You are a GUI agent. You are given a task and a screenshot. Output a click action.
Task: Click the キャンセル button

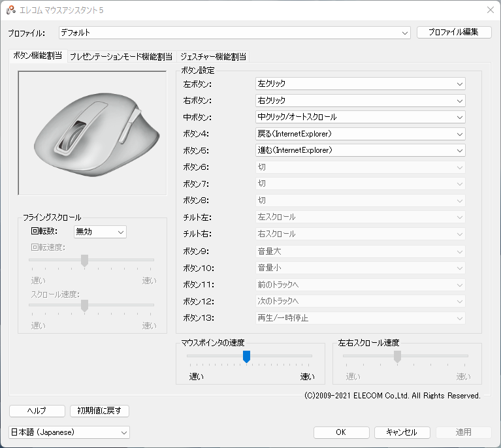tap(402, 432)
